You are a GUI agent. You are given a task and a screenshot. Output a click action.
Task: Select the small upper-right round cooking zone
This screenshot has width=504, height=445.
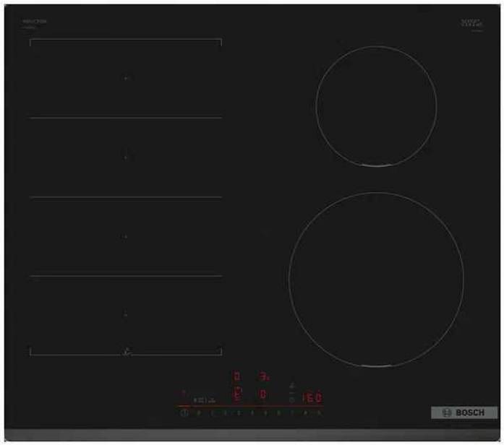point(376,106)
